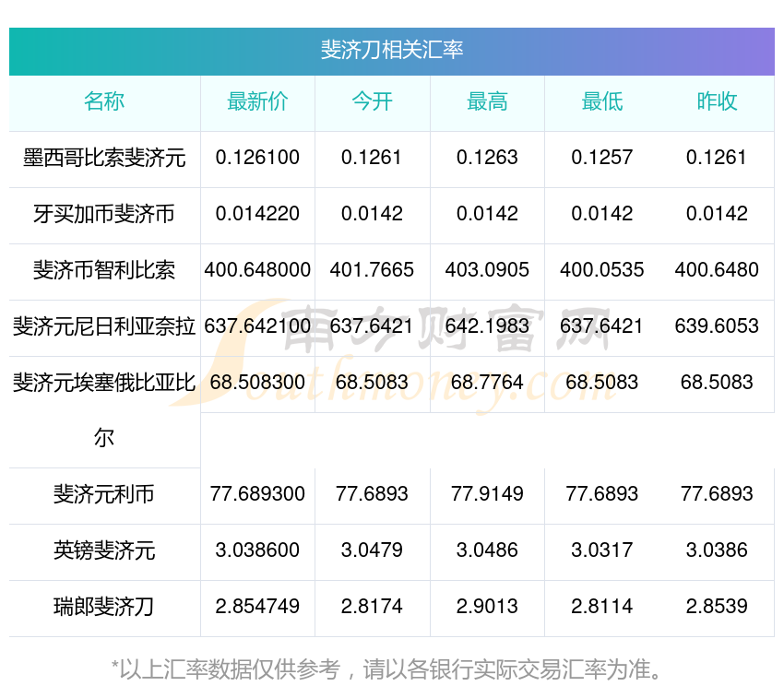Click the lowest value 2.8114
784x698 pixels.
[601, 607]
